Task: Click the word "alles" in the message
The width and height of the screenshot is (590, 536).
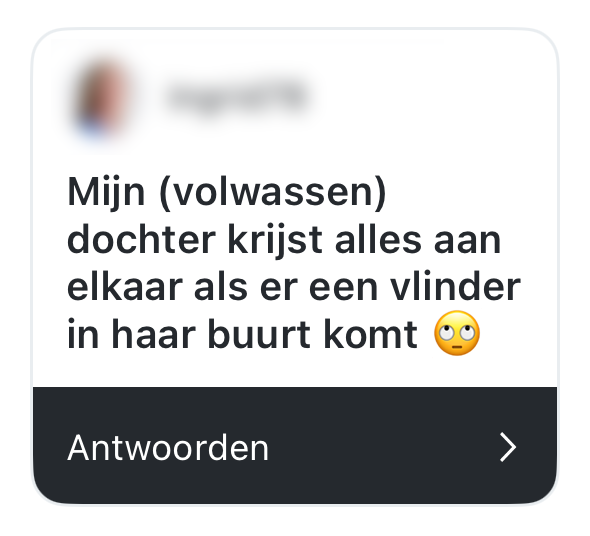Action: coord(378,239)
